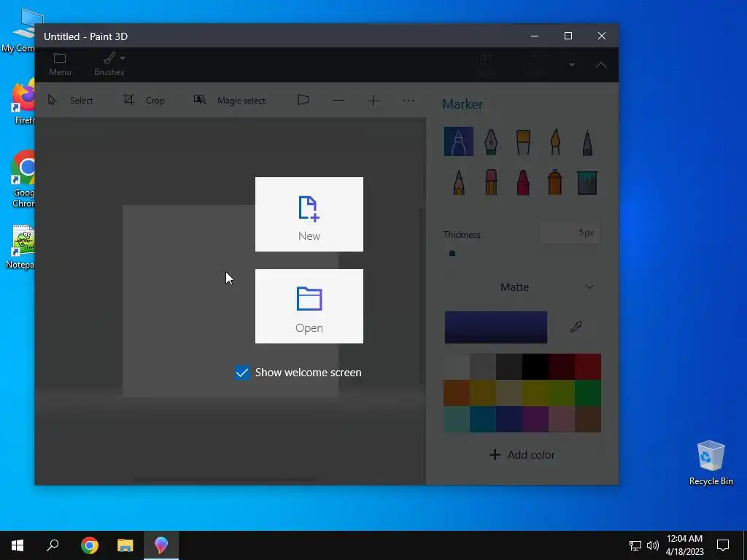The image size is (747, 560).
Task: Choose the dark gray swatch
Action: 508,366
